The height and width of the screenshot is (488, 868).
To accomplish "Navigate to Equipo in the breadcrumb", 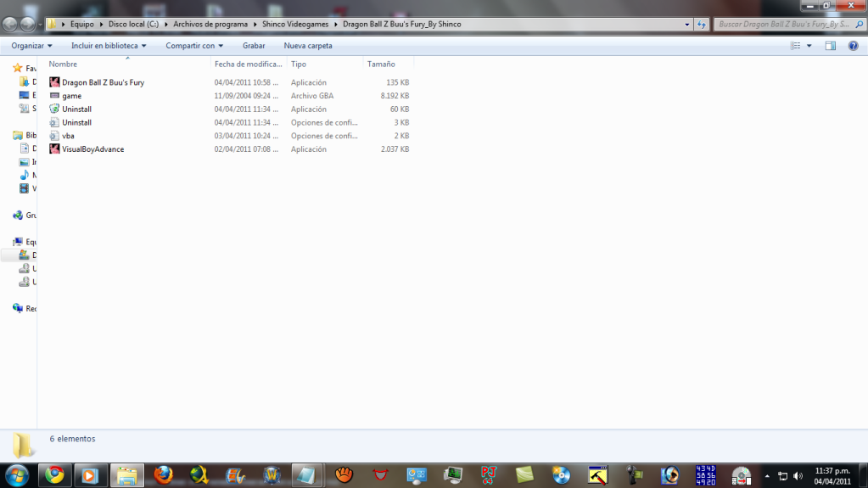I will point(82,25).
